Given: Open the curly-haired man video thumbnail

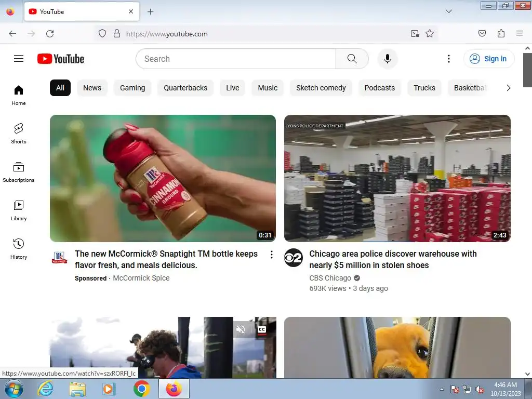Looking at the screenshot, I should (x=163, y=348).
